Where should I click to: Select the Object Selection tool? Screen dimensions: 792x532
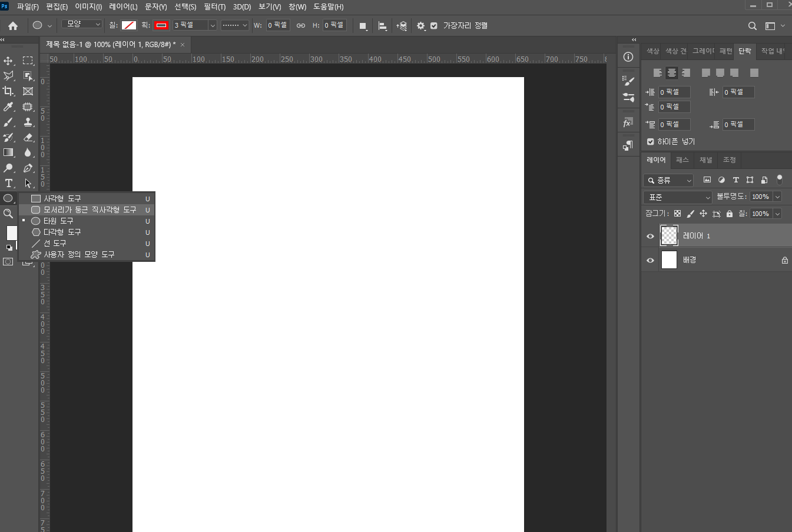pos(28,76)
